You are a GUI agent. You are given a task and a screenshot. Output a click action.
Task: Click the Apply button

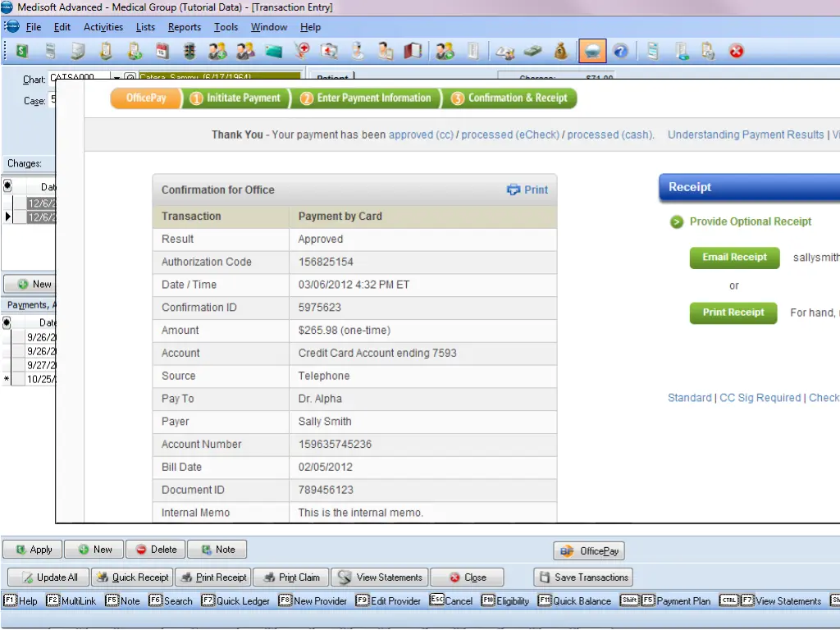point(33,550)
